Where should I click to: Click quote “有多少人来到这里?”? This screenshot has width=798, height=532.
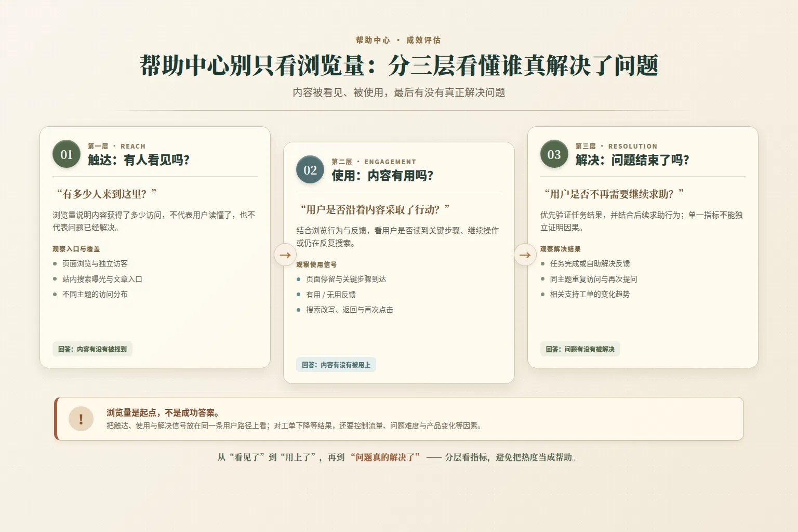click(x=107, y=194)
